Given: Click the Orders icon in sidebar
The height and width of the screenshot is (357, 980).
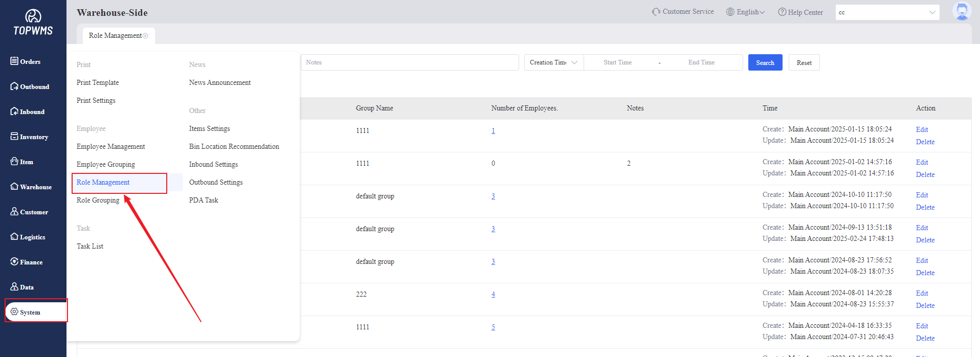Looking at the screenshot, I should [14, 61].
